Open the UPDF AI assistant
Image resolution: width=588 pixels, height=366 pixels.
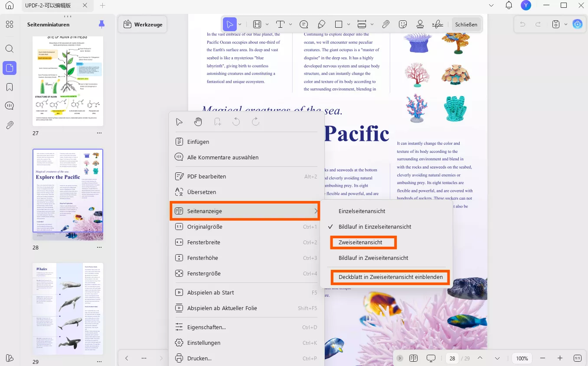pyautogui.click(x=578, y=24)
